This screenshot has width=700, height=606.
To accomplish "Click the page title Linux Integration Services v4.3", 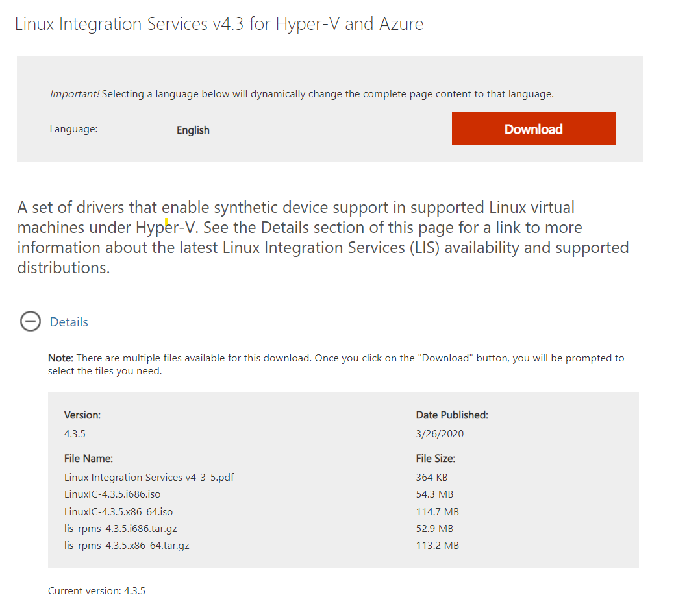I will tap(219, 24).
